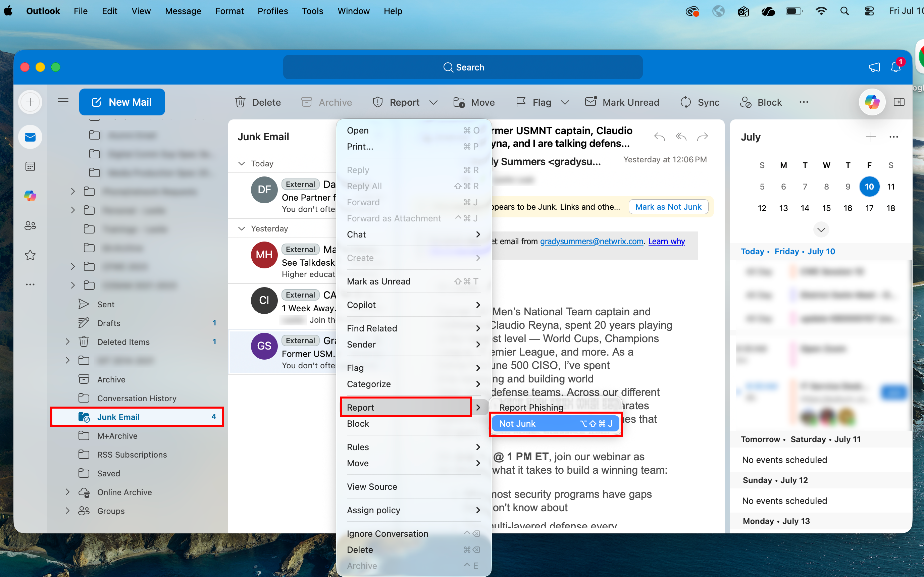Click the Forward arrow in reading pane
The image size is (924, 577).
[702, 137]
